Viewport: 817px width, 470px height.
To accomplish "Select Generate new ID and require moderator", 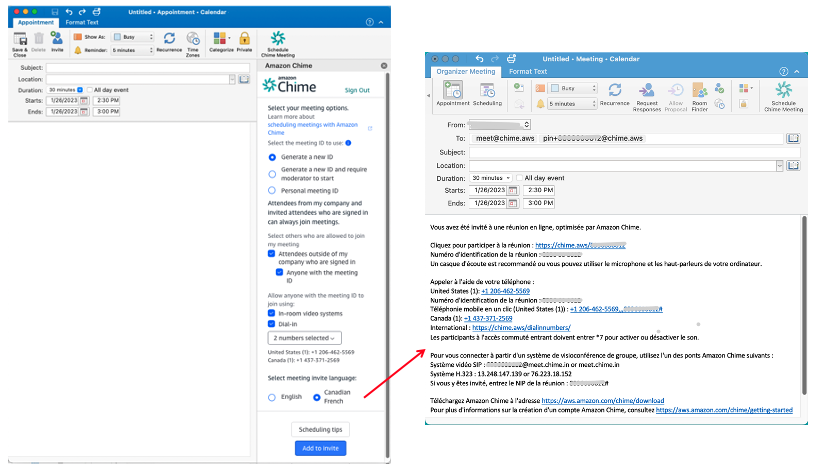I will [x=272, y=174].
